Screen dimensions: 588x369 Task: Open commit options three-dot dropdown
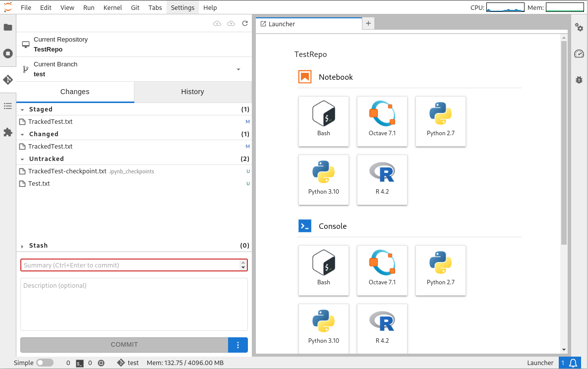pyautogui.click(x=238, y=345)
